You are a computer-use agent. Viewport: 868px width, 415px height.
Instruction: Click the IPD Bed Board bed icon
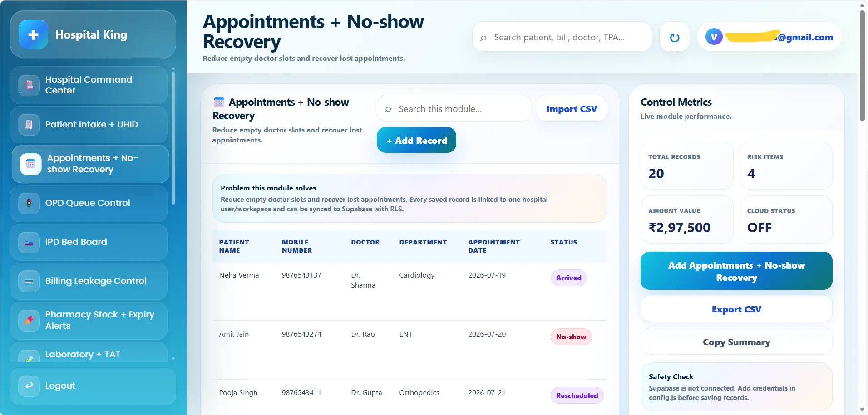tap(29, 242)
